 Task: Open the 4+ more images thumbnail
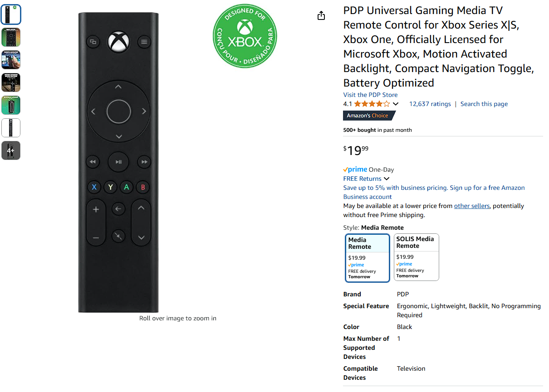(x=11, y=150)
